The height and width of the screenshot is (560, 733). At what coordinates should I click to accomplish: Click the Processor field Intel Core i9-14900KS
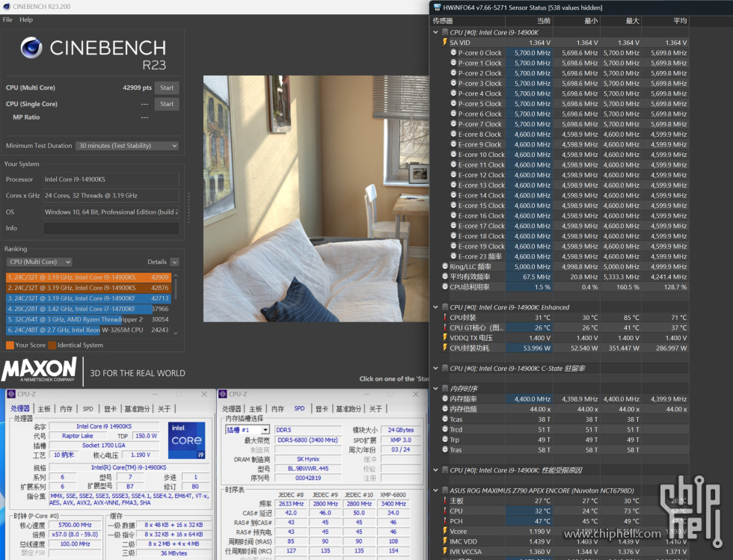[111, 179]
